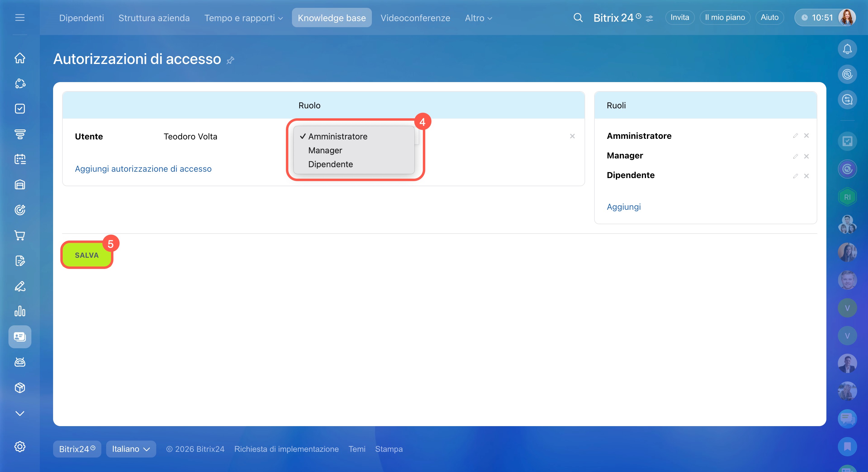
Task: Open the Calendar sidebar icon
Action: [x=20, y=159]
